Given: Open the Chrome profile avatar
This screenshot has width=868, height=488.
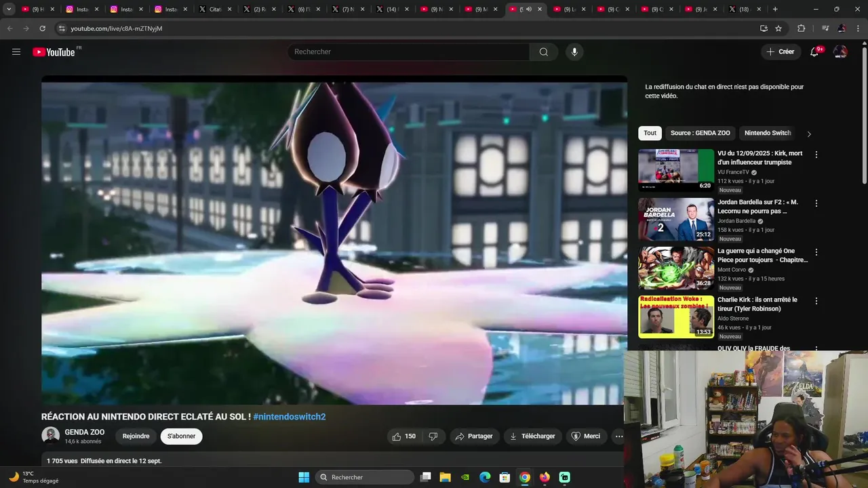Looking at the screenshot, I should coord(842,28).
